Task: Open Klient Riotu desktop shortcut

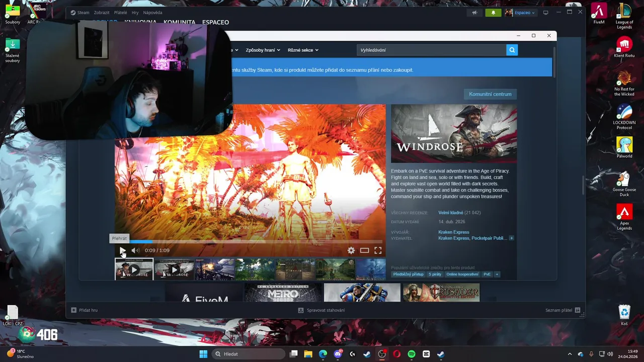Action: [x=624, y=47]
